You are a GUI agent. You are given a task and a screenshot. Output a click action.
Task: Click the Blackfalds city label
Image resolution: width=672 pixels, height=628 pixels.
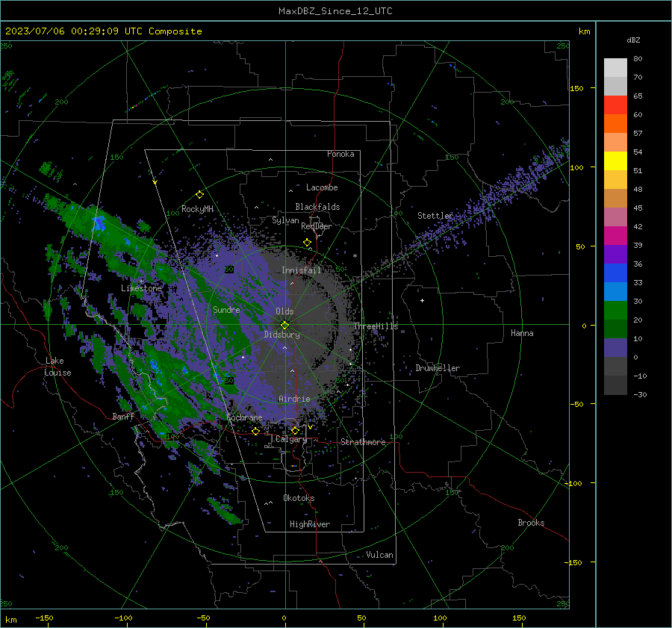coord(317,207)
